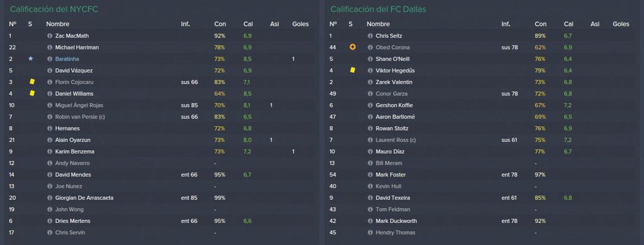The image size is (644, 245).
Task: Sort FC Dallas table by Nombre header
Action: point(378,24)
